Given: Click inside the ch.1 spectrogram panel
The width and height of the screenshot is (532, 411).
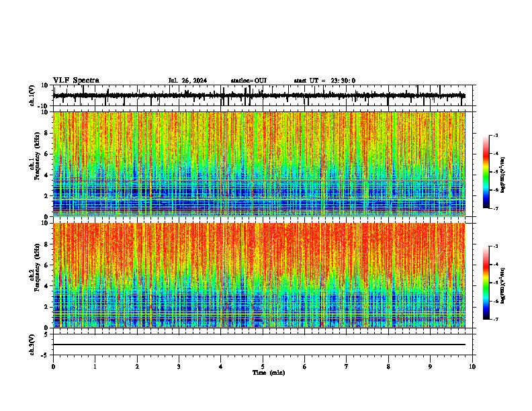Looking at the screenshot, I should pyautogui.click(x=259, y=164).
